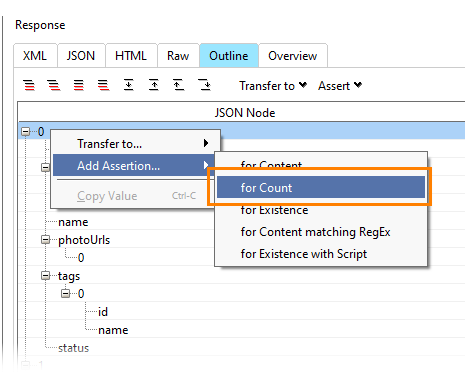The image size is (465, 373).
Task: Click the fourth red-lined outline toolbar icon
Action: [x=103, y=86]
